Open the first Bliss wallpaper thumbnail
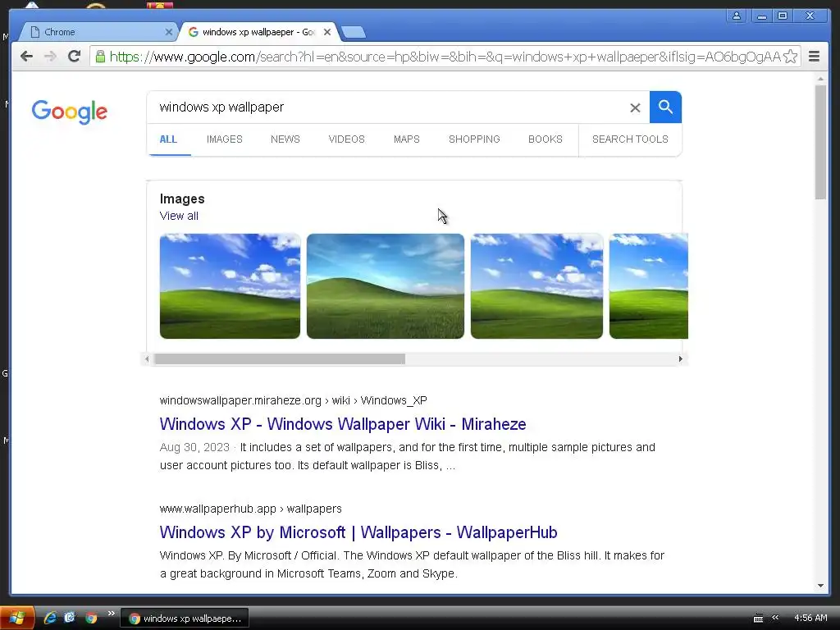The width and height of the screenshot is (840, 630). 230,286
